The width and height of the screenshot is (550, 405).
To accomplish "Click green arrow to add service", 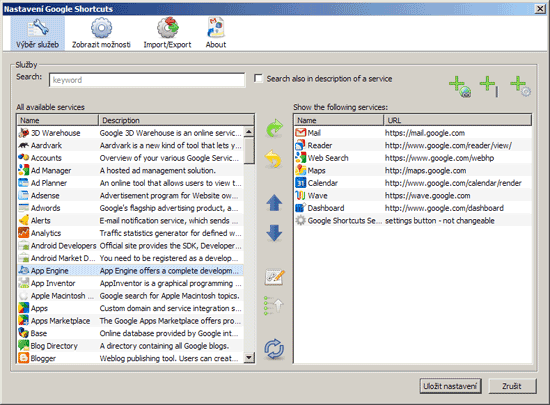I will (x=274, y=128).
